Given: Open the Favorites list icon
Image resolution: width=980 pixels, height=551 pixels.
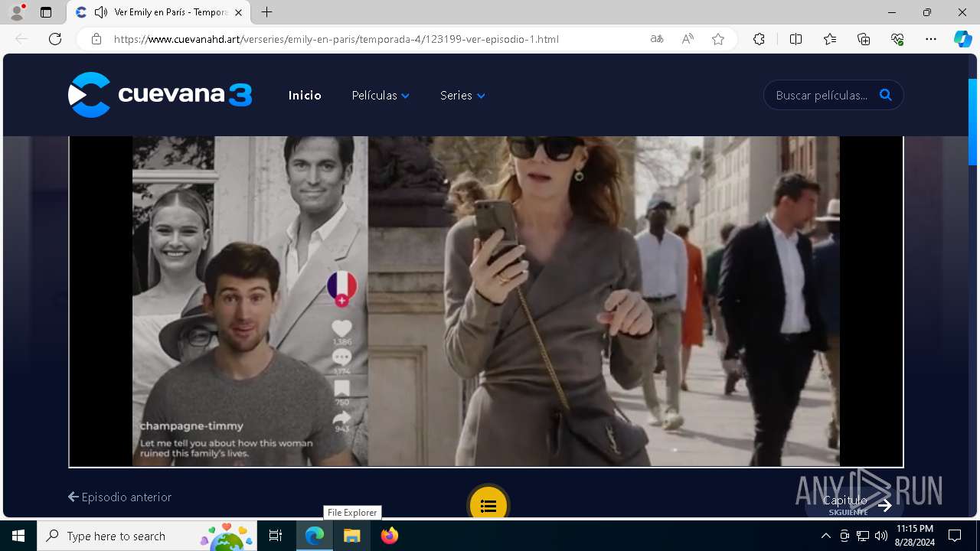Looking at the screenshot, I should pos(830,39).
